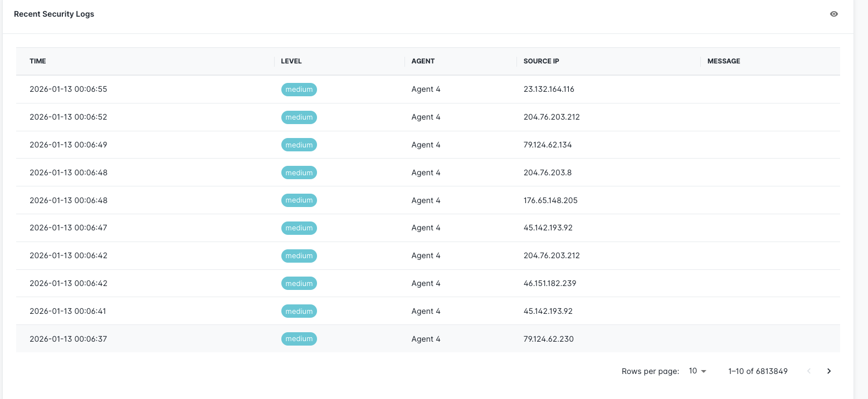Click the 1–10 of 6813849 label
This screenshot has width=868, height=399.
tap(758, 371)
